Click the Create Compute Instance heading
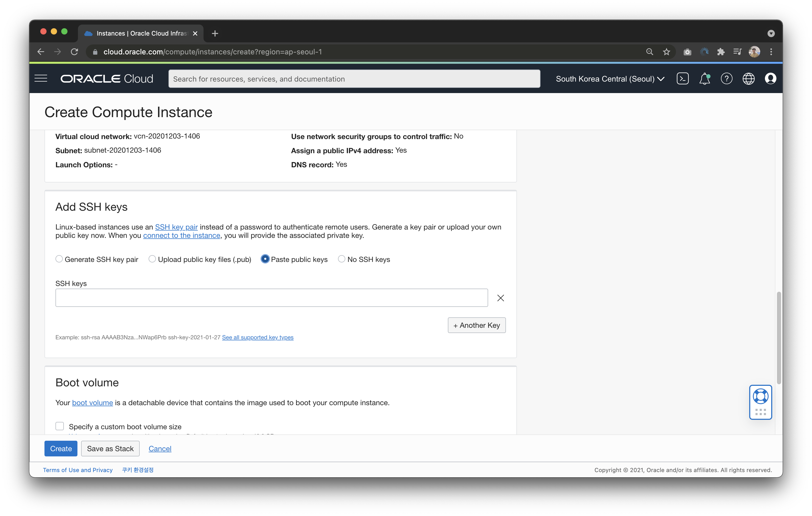The image size is (812, 516). coord(128,112)
